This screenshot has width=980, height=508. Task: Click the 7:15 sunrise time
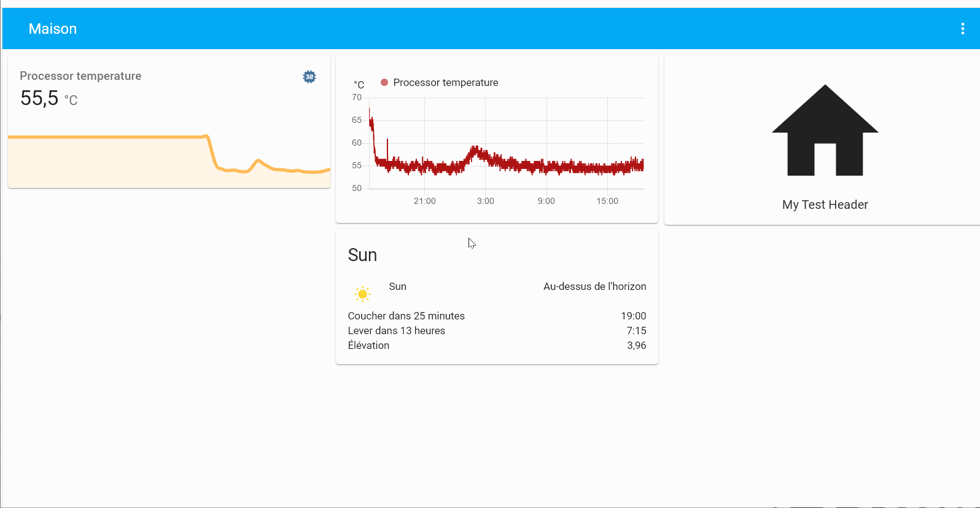pos(636,330)
